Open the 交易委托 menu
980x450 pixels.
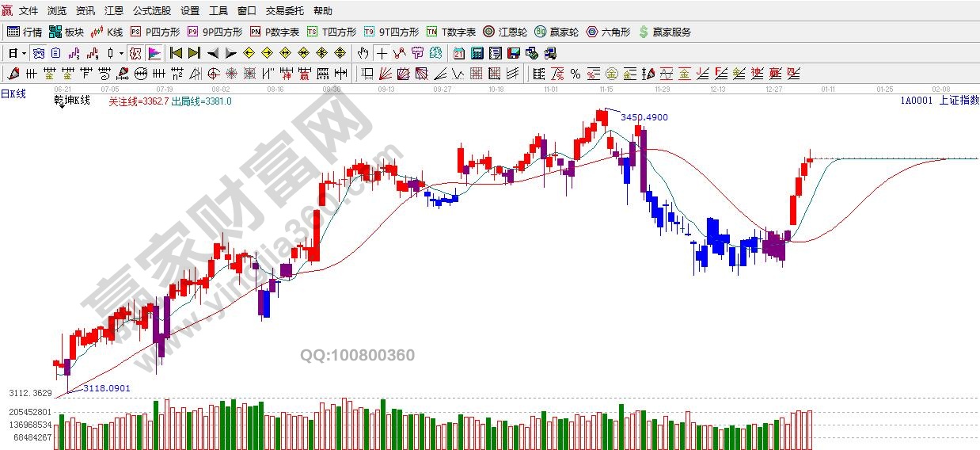point(284,11)
